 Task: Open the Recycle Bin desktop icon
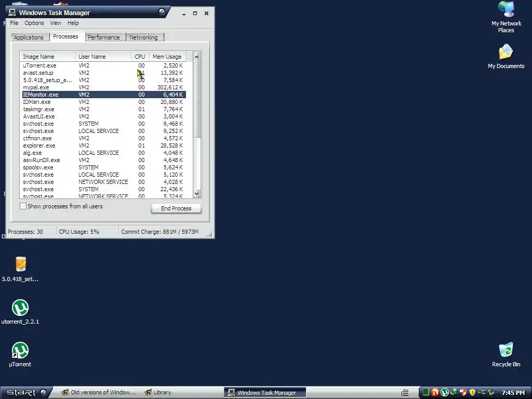[x=506, y=354]
